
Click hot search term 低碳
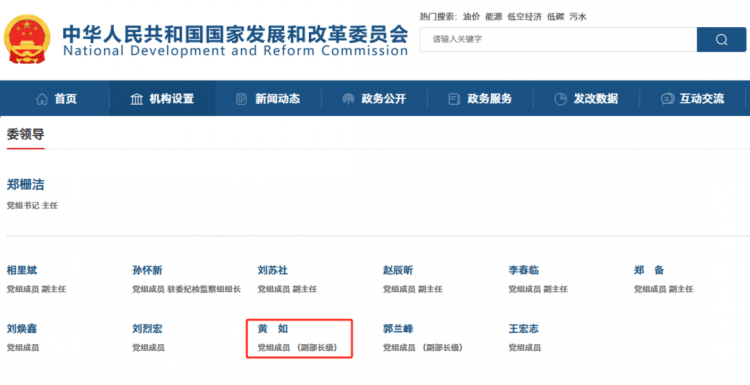coord(556,17)
